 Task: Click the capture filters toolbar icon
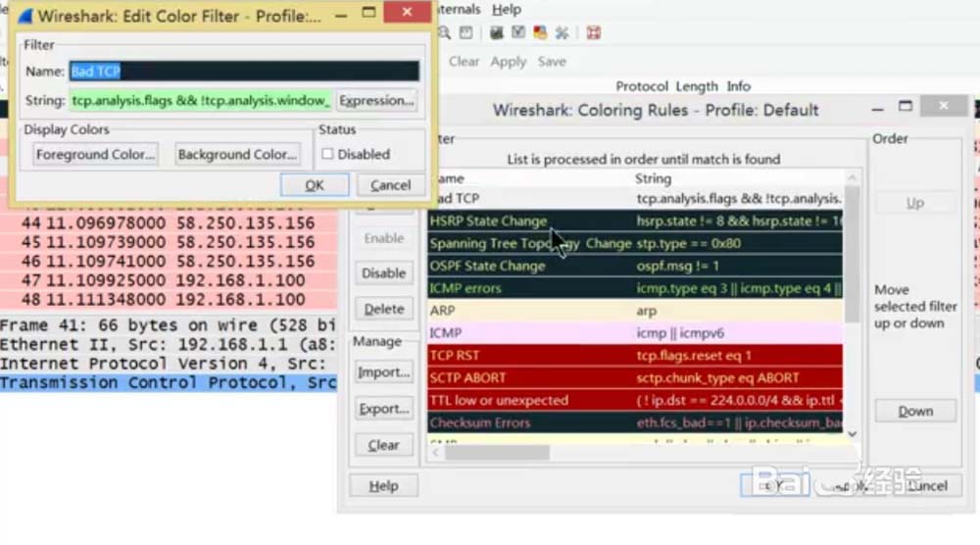click(x=497, y=33)
